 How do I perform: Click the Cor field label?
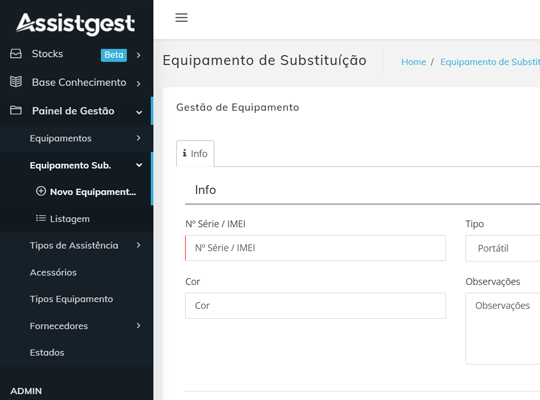pyautogui.click(x=193, y=282)
